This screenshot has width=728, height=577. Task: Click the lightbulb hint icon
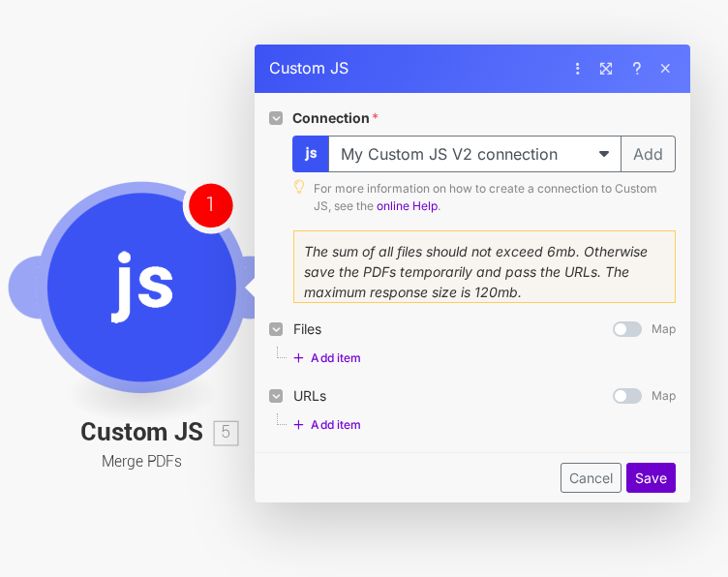pos(299,187)
